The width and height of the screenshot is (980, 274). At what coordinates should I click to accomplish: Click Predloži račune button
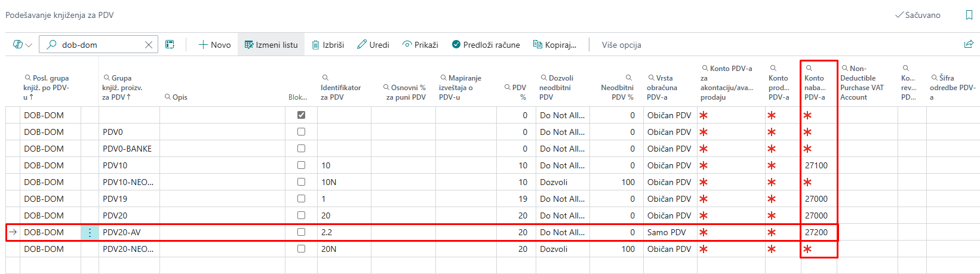click(x=486, y=45)
